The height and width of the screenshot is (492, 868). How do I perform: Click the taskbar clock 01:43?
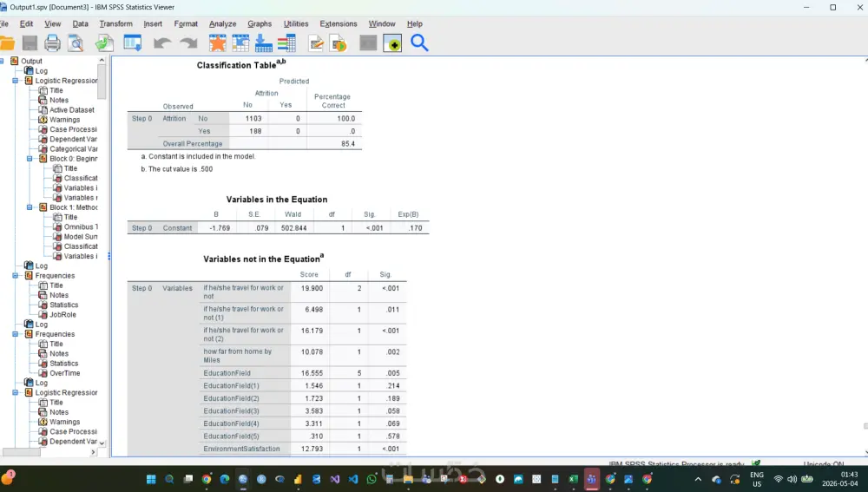(x=849, y=475)
